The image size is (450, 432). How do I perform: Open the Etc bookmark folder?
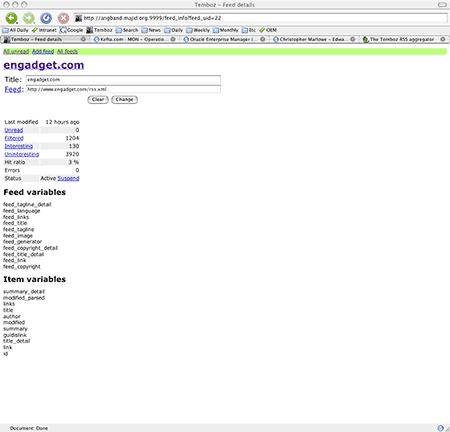[x=249, y=30]
